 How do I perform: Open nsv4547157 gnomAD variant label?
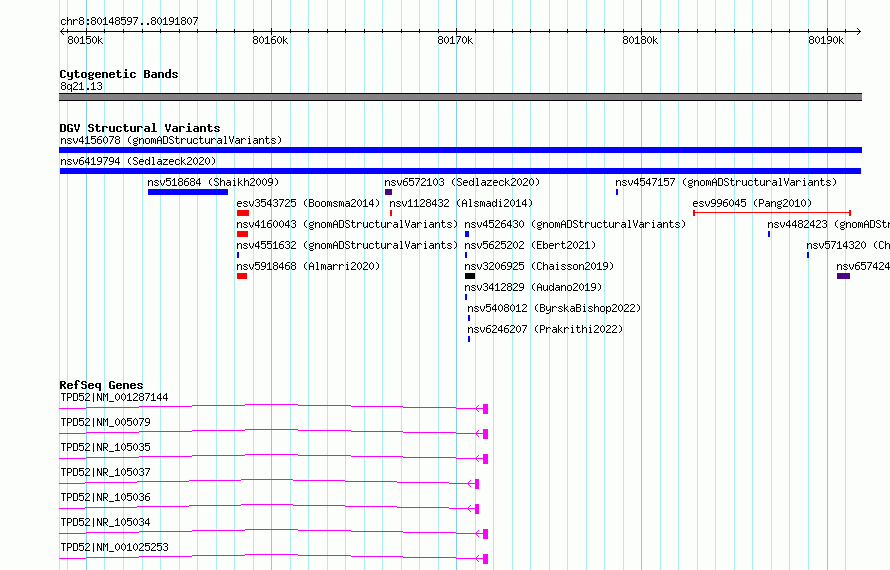(x=726, y=182)
